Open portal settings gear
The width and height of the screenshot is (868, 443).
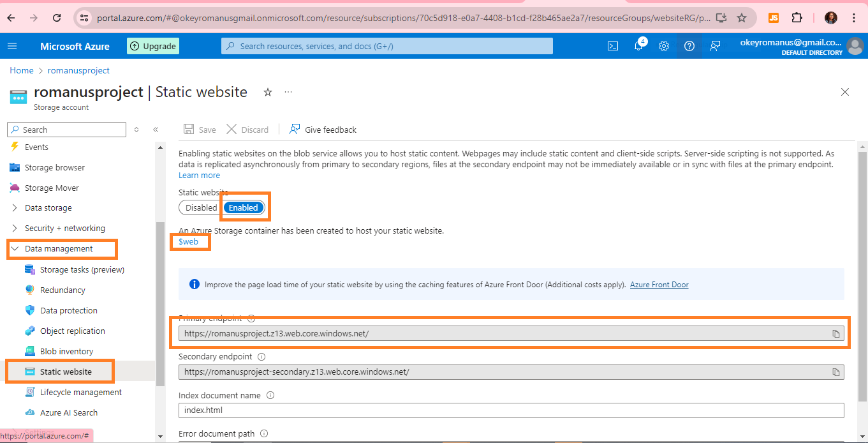664,46
